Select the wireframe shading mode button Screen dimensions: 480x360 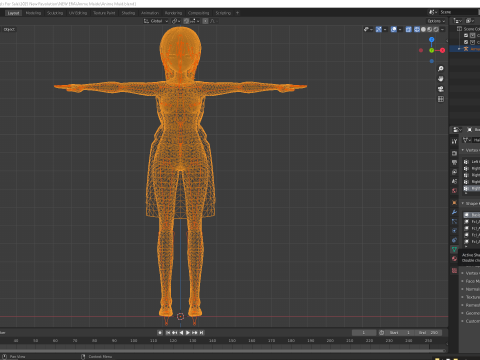(417, 29)
